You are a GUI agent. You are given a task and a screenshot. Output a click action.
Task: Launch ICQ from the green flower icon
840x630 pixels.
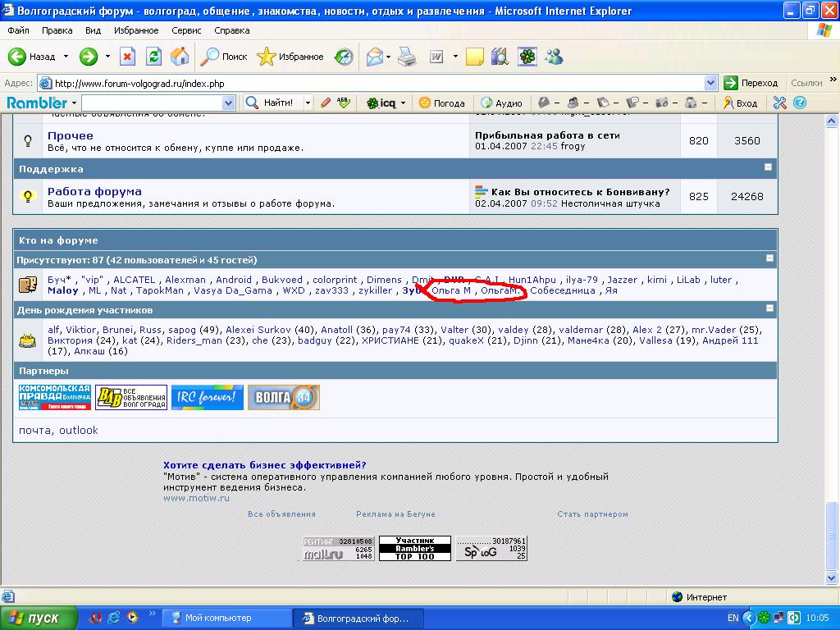[x=527, y=57]
